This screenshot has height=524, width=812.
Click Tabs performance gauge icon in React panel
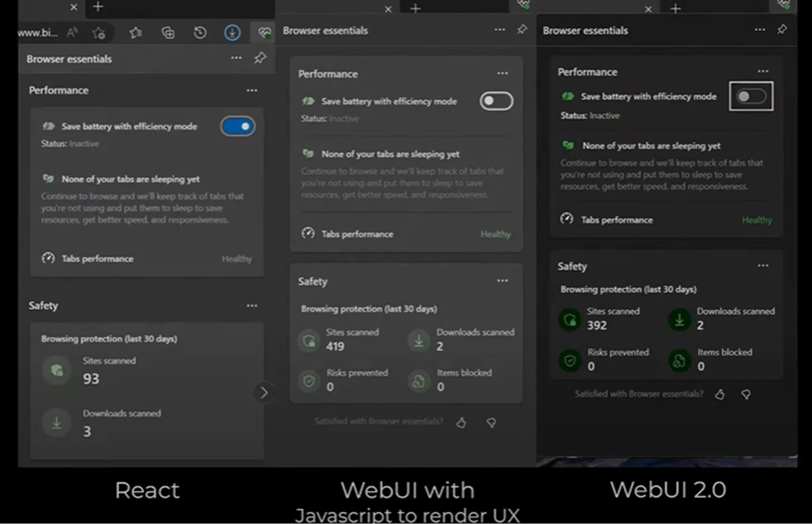click(x=48, y=258)
